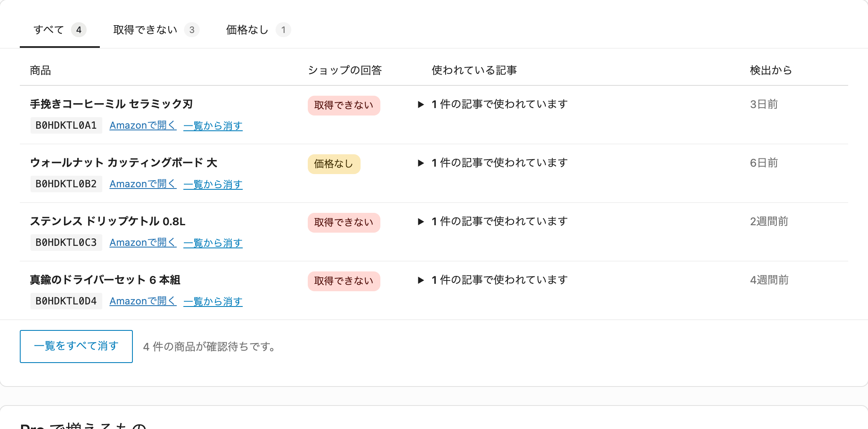Click the ショップの回答 column header
The width and height of the screenshot is (868, 429).
tap(345, 71)
